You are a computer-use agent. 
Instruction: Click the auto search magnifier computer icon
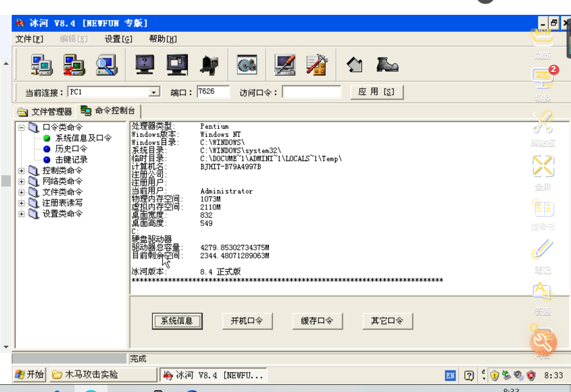(x=107, y=65)
